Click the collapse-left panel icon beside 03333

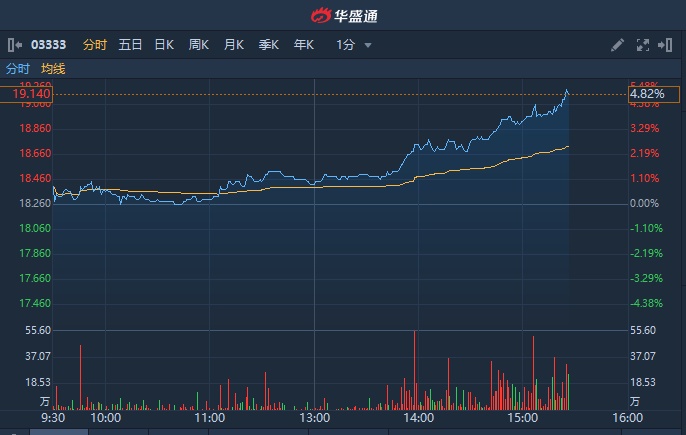14,45
